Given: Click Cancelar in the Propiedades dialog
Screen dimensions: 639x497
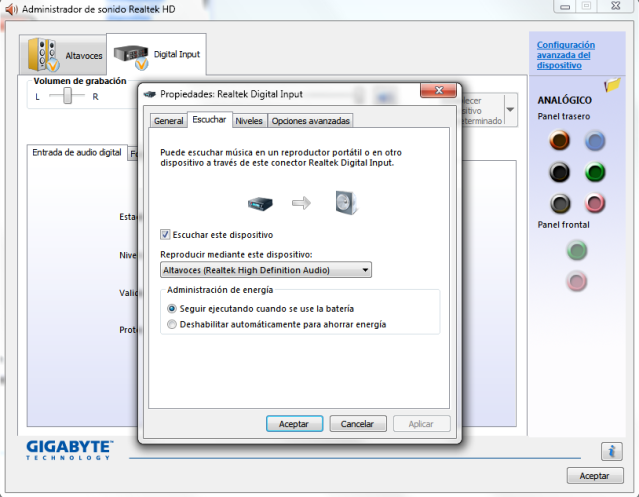Looking at the screenshot, I should (x=357, y=424).
